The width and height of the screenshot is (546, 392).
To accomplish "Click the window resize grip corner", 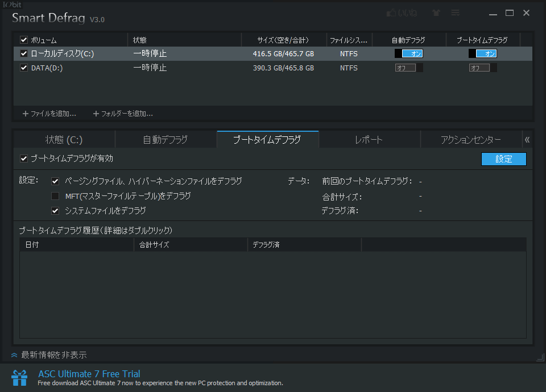I will click(x=540, y=357).
